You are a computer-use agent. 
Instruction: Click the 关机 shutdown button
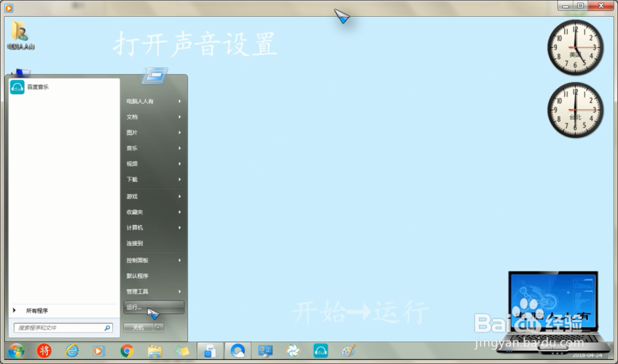pos(138,328)
